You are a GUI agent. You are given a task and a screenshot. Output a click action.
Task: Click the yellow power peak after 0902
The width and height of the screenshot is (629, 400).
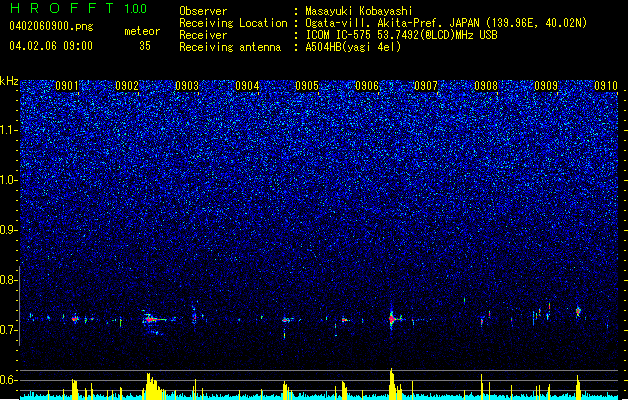pos(152,386)
